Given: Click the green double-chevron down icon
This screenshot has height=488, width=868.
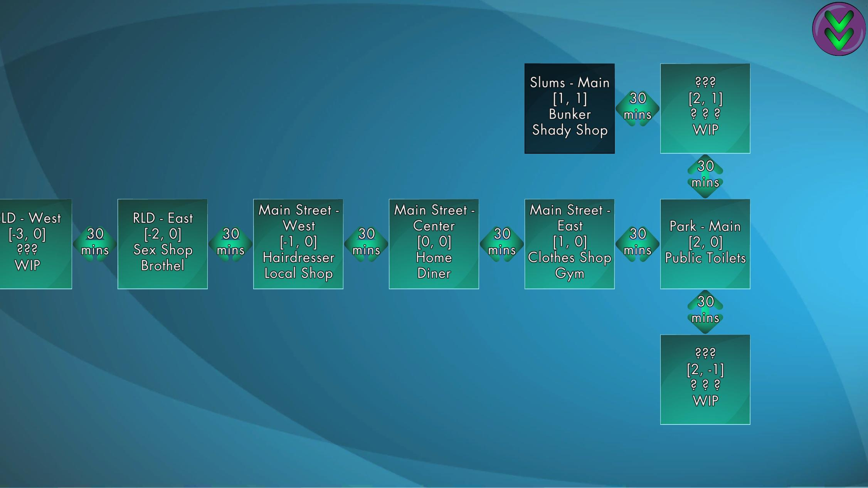Looking at the screenshot, I should click(x=839, y=29).
